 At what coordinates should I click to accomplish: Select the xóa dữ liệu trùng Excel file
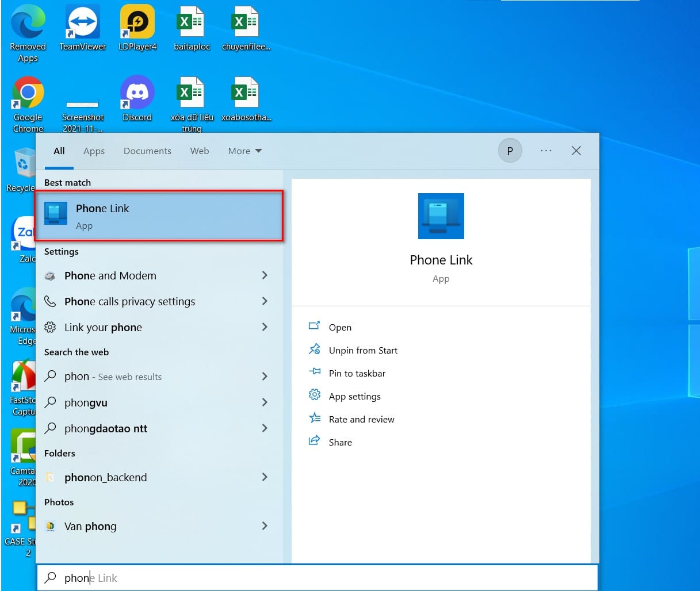coord(192,105)
